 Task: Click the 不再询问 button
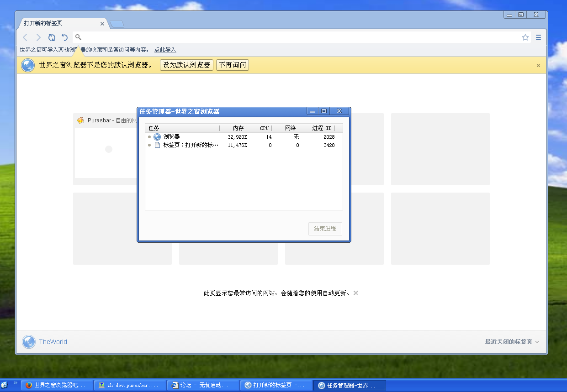(232, 65)
